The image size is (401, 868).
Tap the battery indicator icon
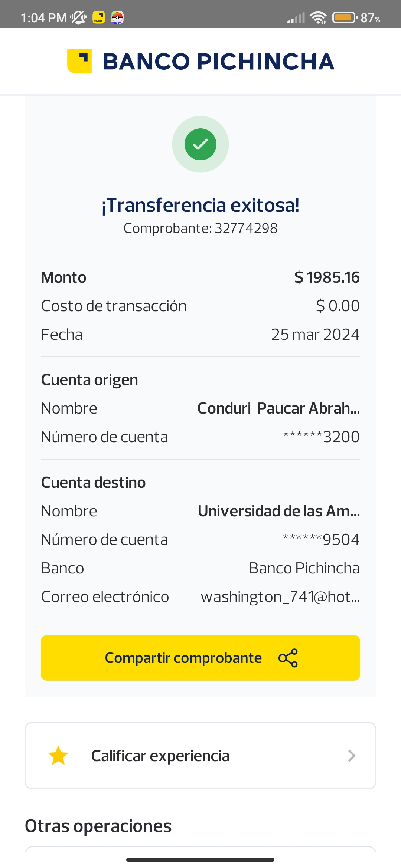(x=345, y=17)
